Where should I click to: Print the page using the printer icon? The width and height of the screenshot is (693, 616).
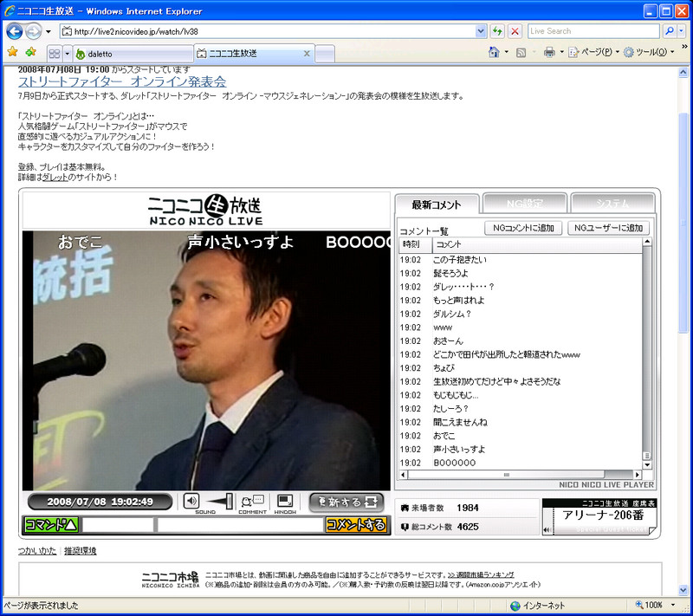[x=549, y=52]
